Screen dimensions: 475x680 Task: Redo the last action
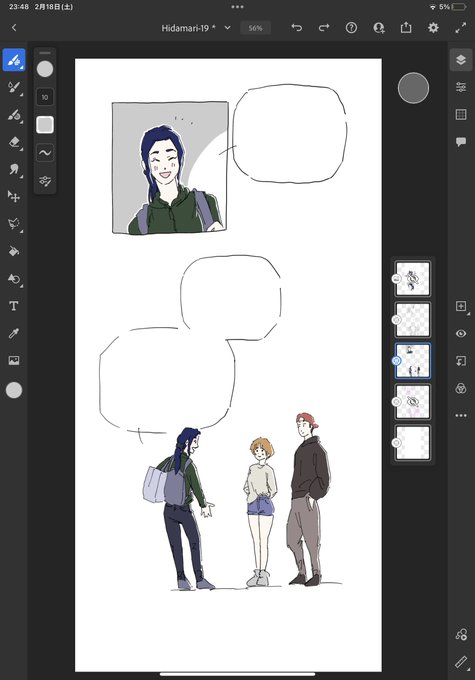[x=324, y=28]
